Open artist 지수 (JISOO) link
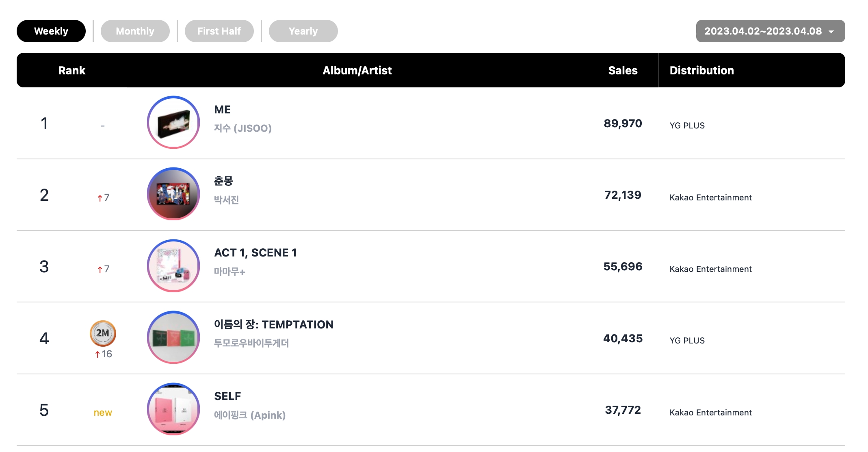This screenshot has height=452, width=868. 243,128
